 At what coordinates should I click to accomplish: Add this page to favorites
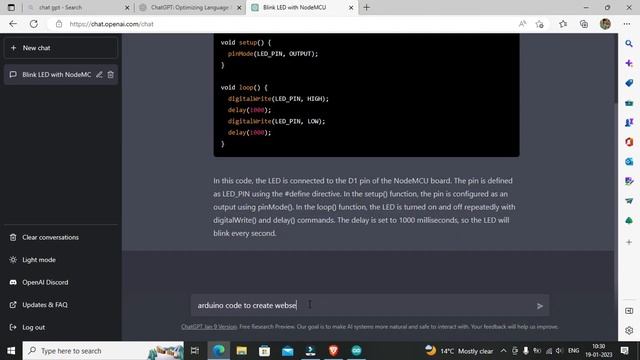pos(540,24)
